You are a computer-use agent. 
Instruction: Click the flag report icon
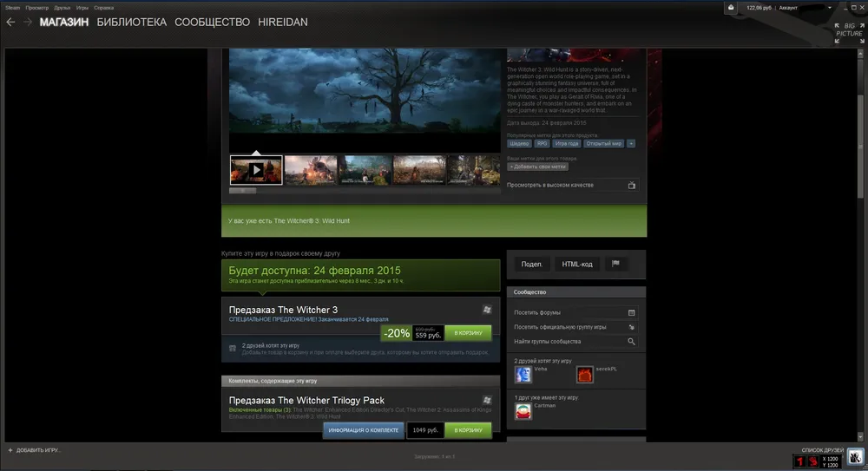[615, 264]
